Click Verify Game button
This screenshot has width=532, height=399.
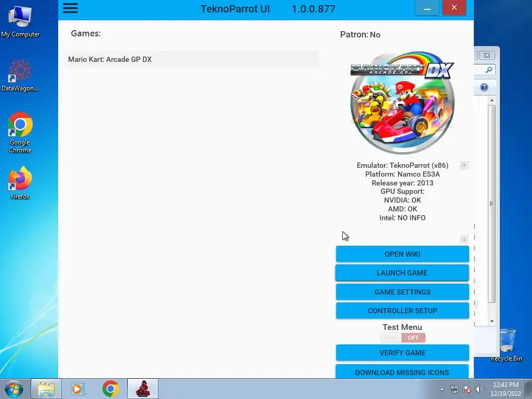403,353
